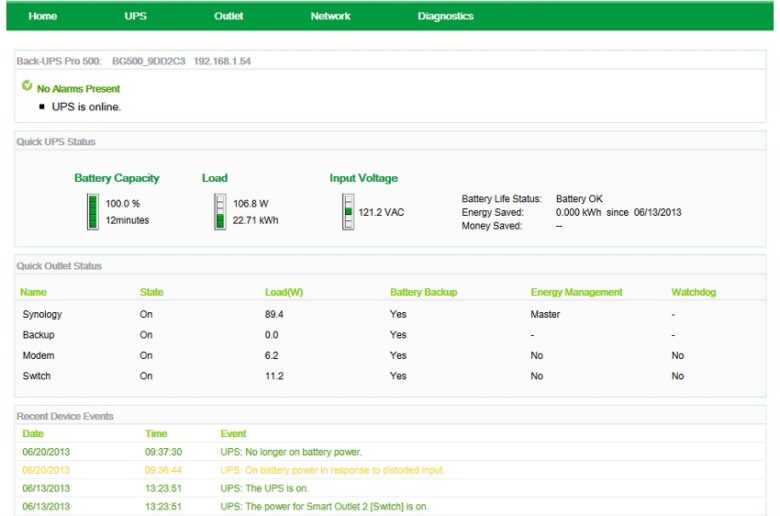Click the 100.0 % battery value

tap(122, 204)
